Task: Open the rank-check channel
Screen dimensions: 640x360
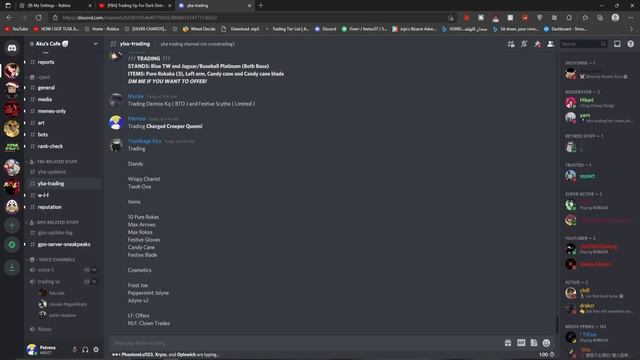Action: [x=63, y=146]
